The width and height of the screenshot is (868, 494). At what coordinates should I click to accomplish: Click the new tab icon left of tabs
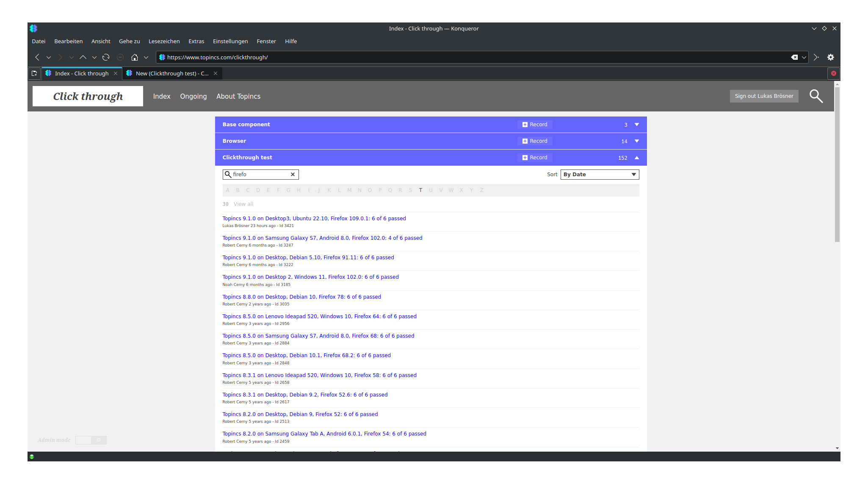click(x=34, y=73)
